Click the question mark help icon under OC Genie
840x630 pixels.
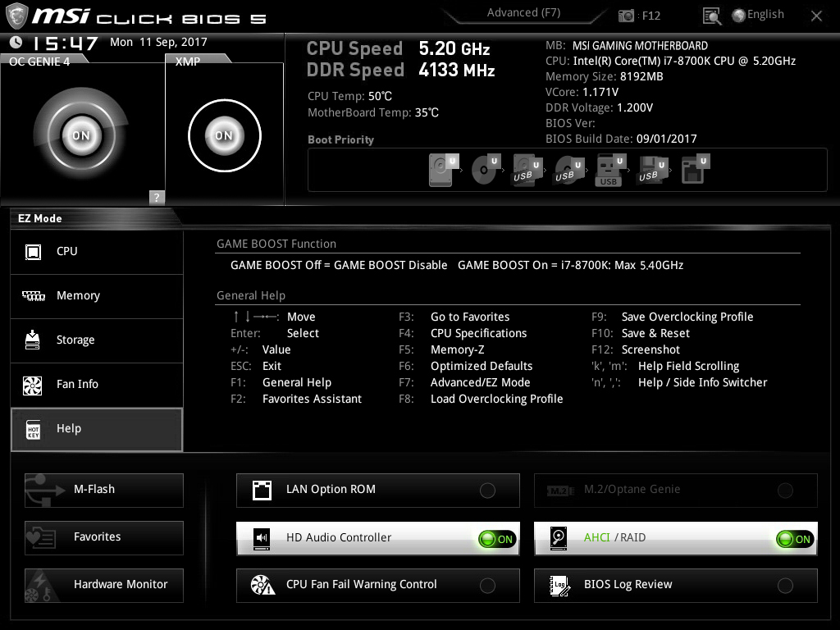coord(157,197)
